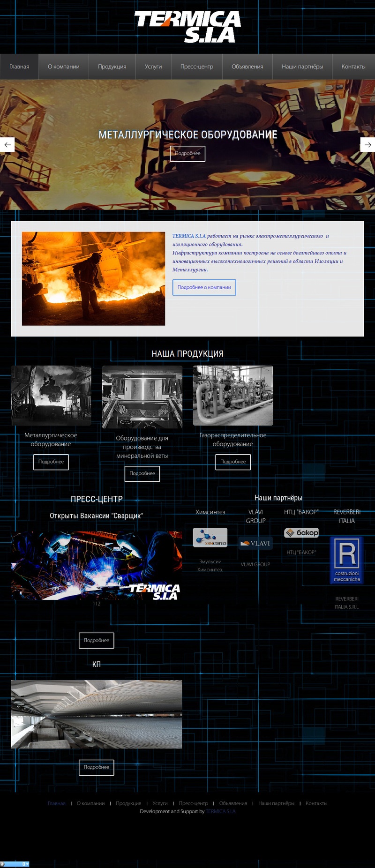
Task: Click the counter badge at bottom-left corner
Action: [x=15, y=864]
